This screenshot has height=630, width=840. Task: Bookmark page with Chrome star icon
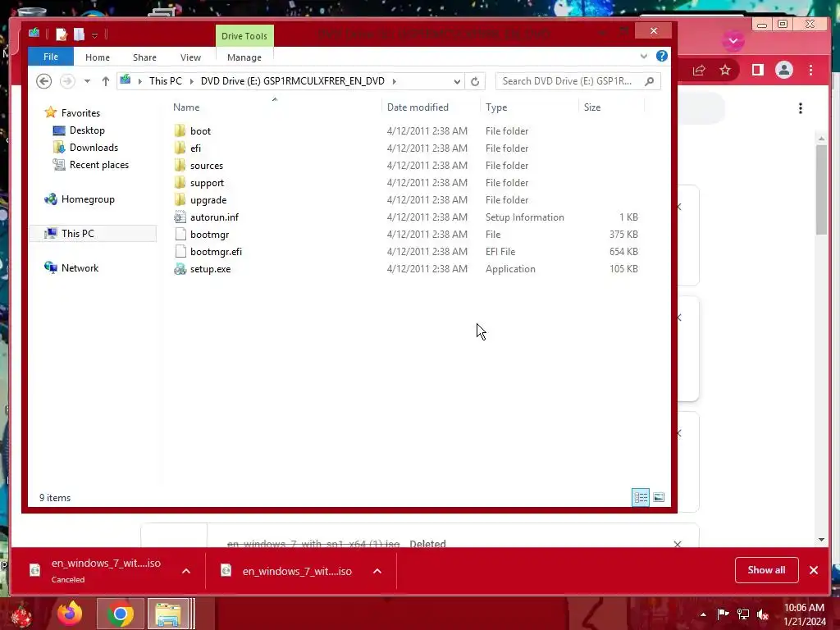(725, 70)
